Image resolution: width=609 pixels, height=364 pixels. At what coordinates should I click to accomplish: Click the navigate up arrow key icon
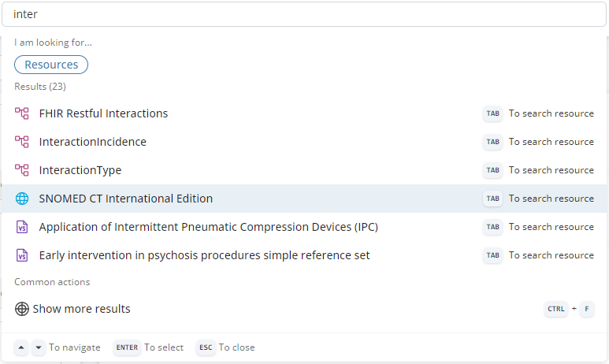22,347
